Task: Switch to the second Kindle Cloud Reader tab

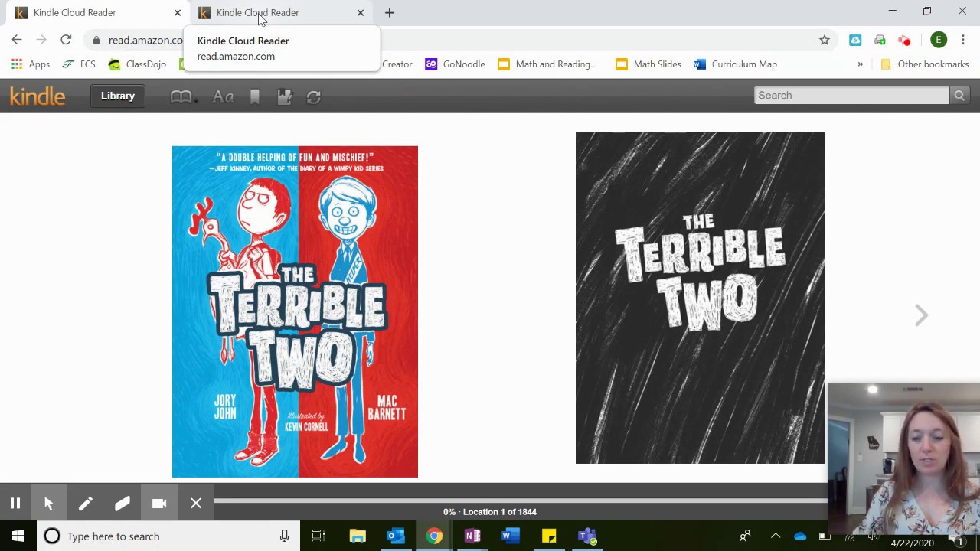Action: coord(280,12)
